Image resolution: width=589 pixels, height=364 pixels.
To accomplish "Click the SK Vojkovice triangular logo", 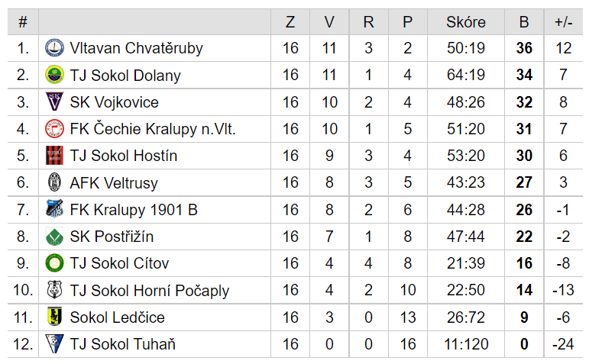I will coord(54,101).
